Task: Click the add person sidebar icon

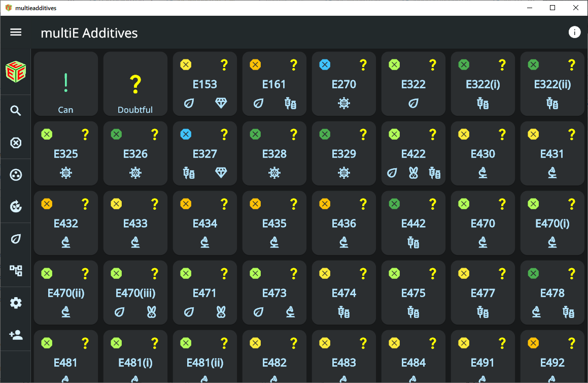Action: pyautogui.click(x=16, y=335)
